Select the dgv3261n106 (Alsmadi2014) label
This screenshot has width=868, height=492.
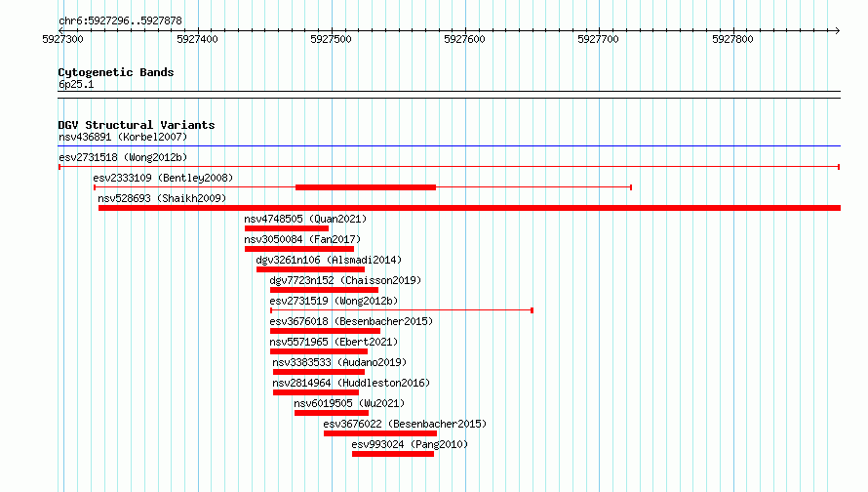[x=329, y=260]
